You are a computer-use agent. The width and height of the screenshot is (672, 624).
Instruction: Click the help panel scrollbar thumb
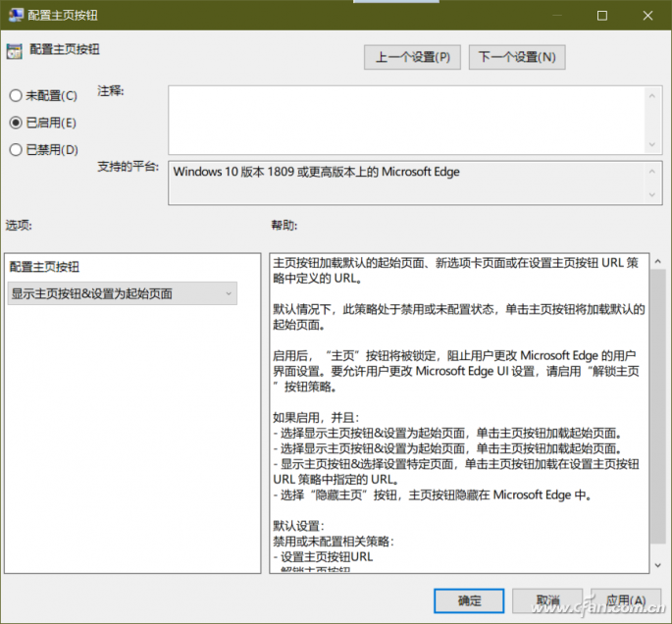coord(658,406)
